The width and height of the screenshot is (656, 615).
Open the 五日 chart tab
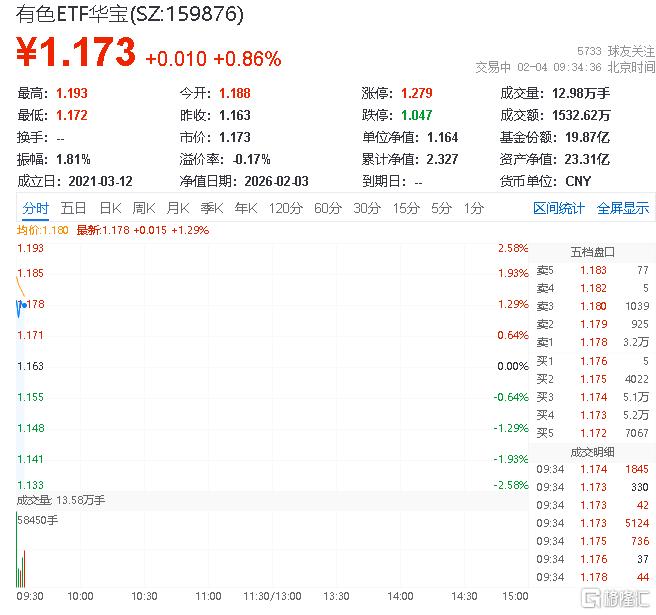point(73,208)
